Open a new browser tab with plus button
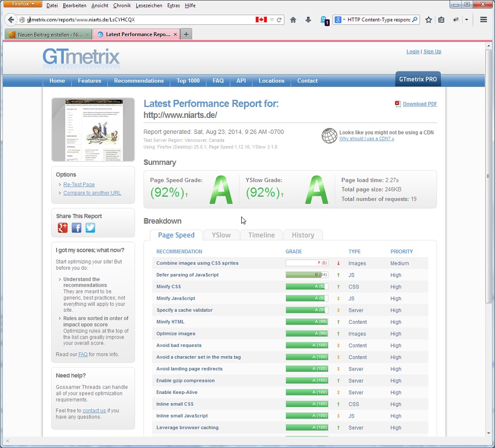 click(186, 34)
